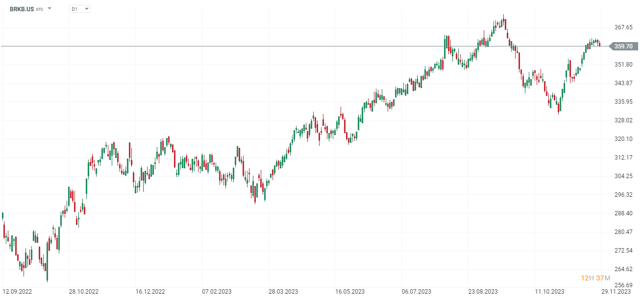Click the 12.09.2022 date on time axis

[18, 292]
